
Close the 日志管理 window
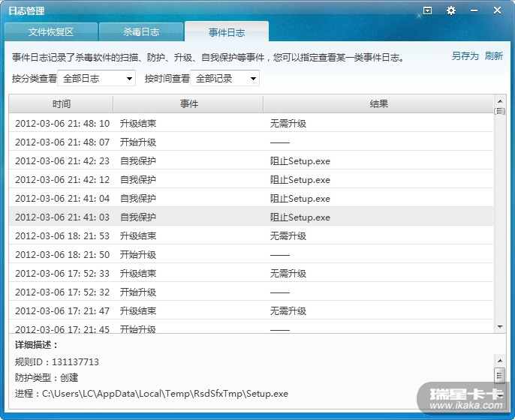tap(497, 10)
